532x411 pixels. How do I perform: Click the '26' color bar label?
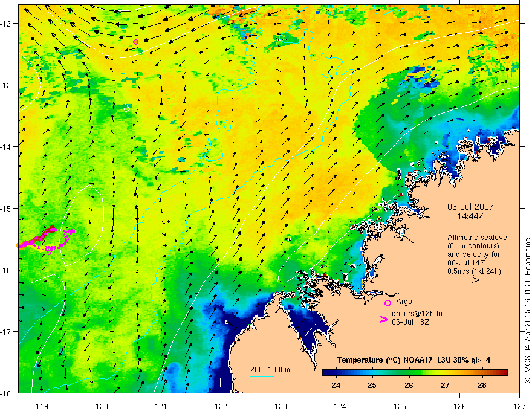point(409,385)
